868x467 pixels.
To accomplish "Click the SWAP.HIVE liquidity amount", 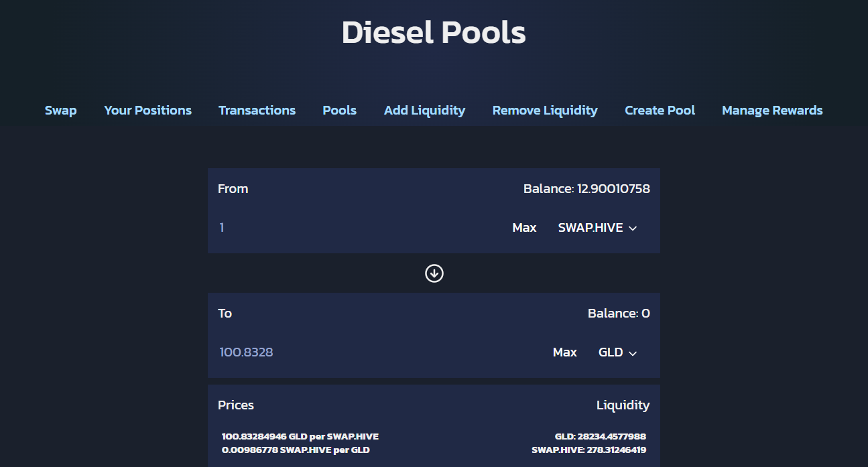I will 588,450.
